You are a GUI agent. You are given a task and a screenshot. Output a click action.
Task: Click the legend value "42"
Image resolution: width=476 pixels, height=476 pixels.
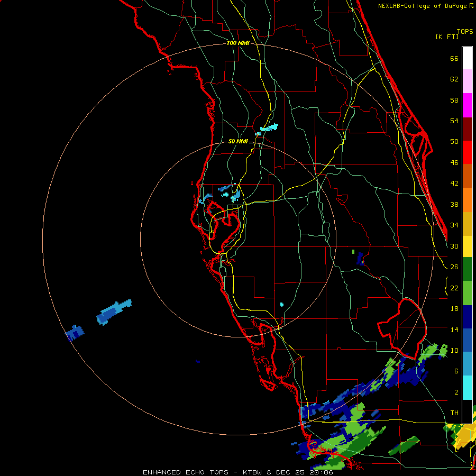[x=454, y=183]
